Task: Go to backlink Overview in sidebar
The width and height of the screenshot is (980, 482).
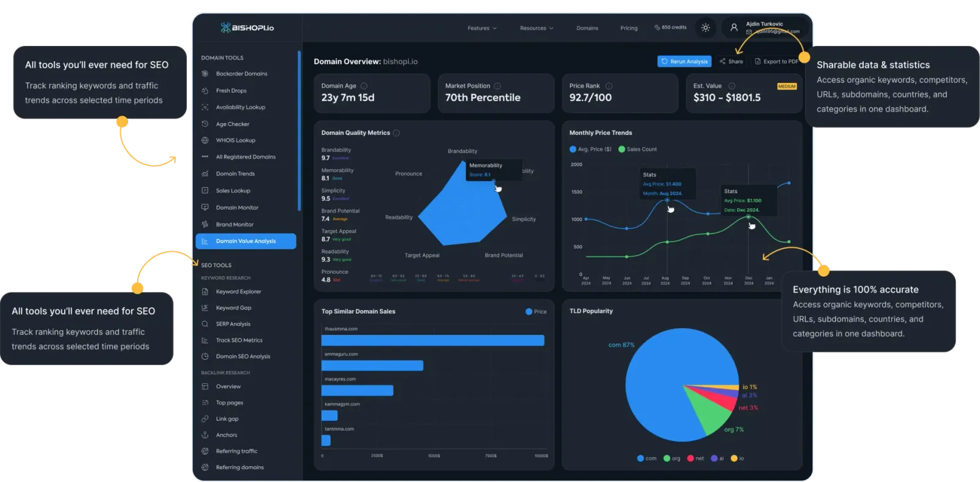Action: pyautogui.click(x=228, y=386)
